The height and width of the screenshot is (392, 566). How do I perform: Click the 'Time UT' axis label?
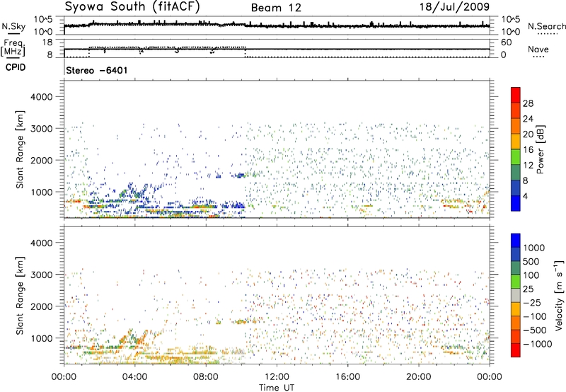pos(277,388)
